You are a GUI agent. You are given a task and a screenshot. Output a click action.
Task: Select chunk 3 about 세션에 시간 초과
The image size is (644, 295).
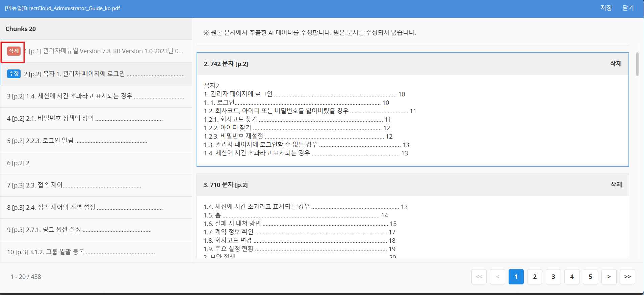96,96
